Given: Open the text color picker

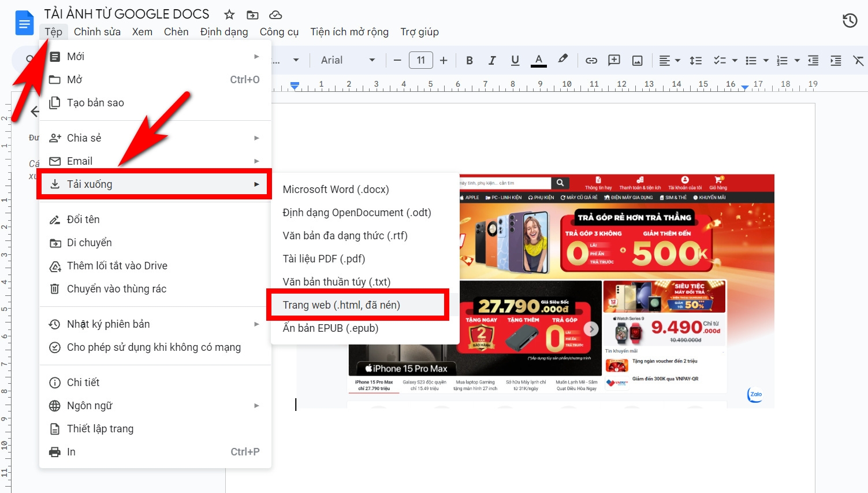Looking at the screenshot, I should 538,60.
